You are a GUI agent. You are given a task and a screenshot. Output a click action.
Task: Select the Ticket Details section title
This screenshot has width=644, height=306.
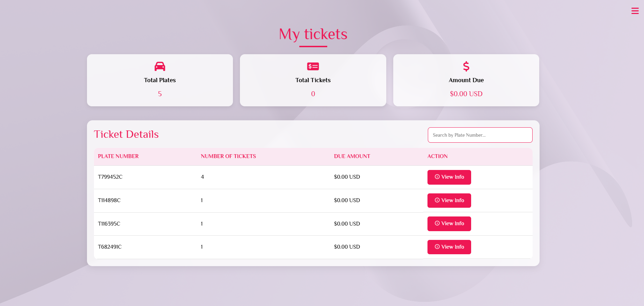126,134
